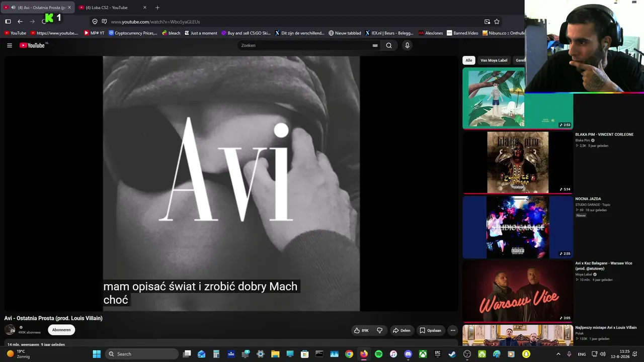Mute the playing Avi tab via speaker icon
The height and width of the screenshot is (362, 644).
pyautogui.click(x=13, y=8)
